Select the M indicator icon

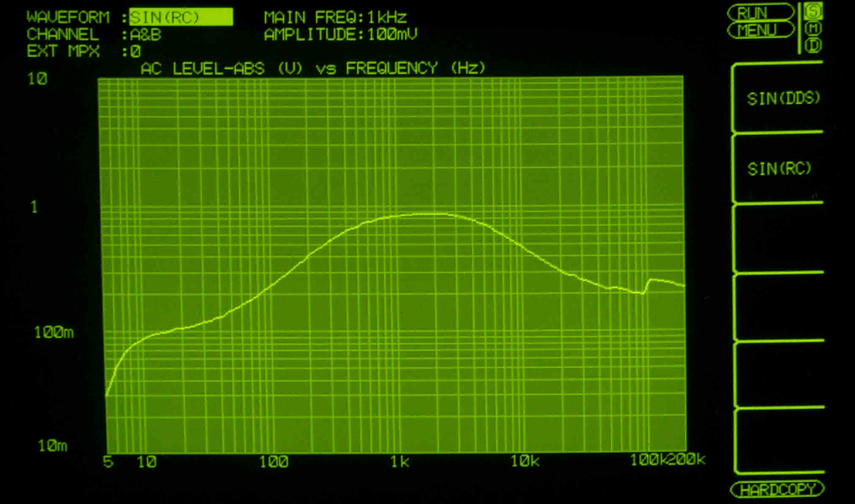click(814, 29)
